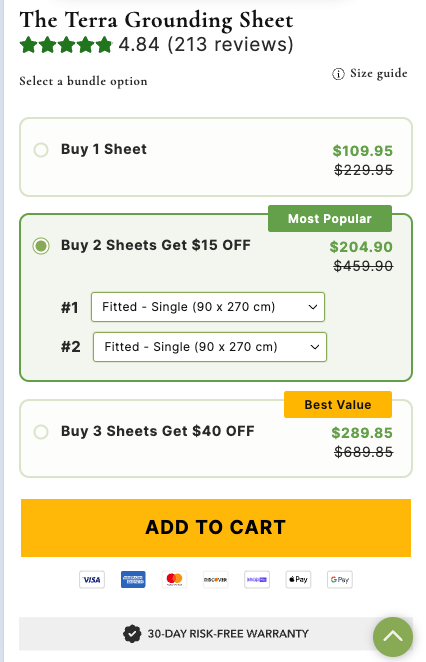This screenshot has height=662, width=426.
Task: Click the Shop Pay payment icon
Action: [257, 579]
